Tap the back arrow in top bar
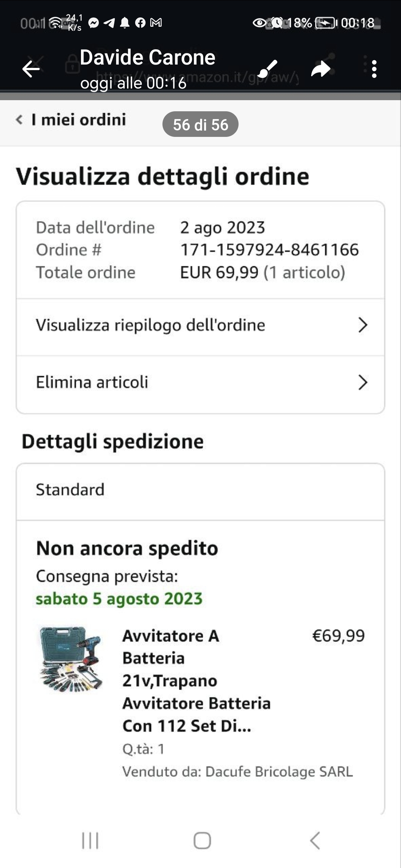The height and width of the screenshot is (868, 401). 31,69
